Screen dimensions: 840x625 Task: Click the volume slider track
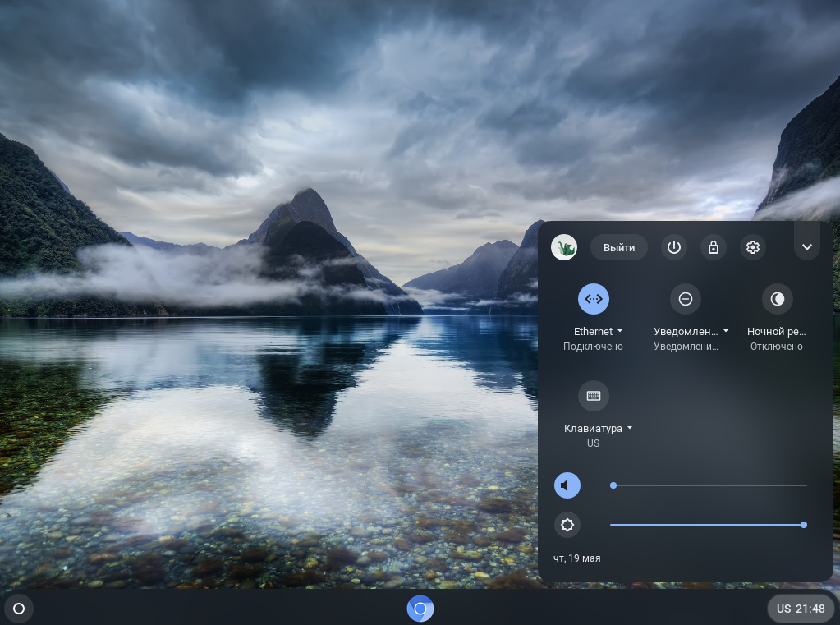709,485
